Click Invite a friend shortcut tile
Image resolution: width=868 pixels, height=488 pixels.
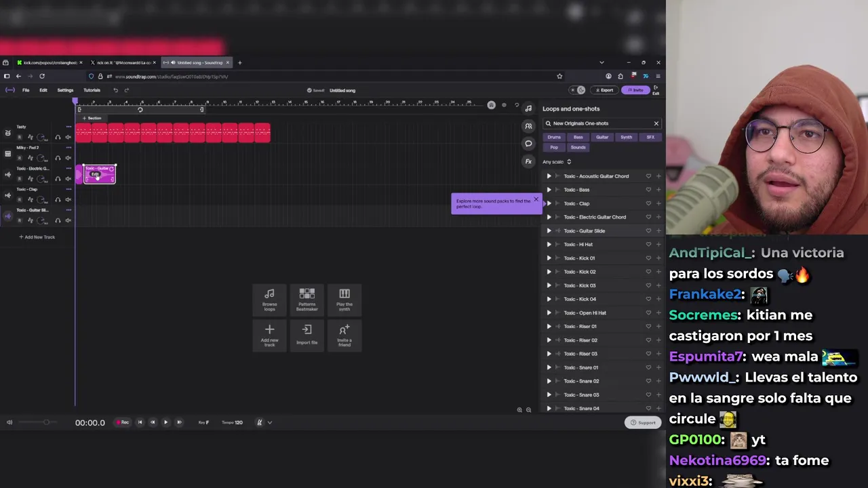(x=344, y=335)
